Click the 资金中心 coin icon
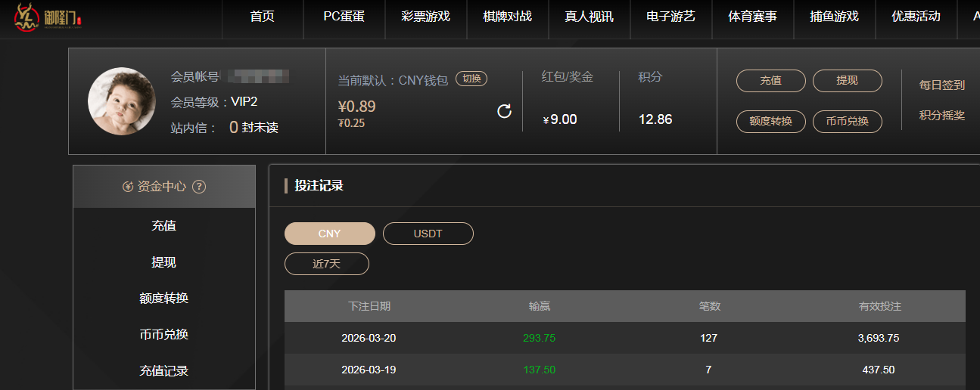This screenshot has height=390, width=980. point(128,187)
